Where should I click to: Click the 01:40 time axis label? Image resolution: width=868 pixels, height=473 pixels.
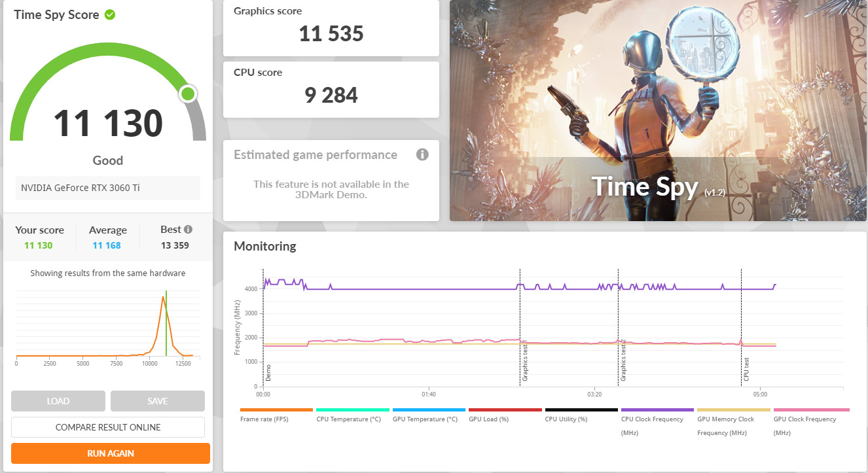[429, 394]
